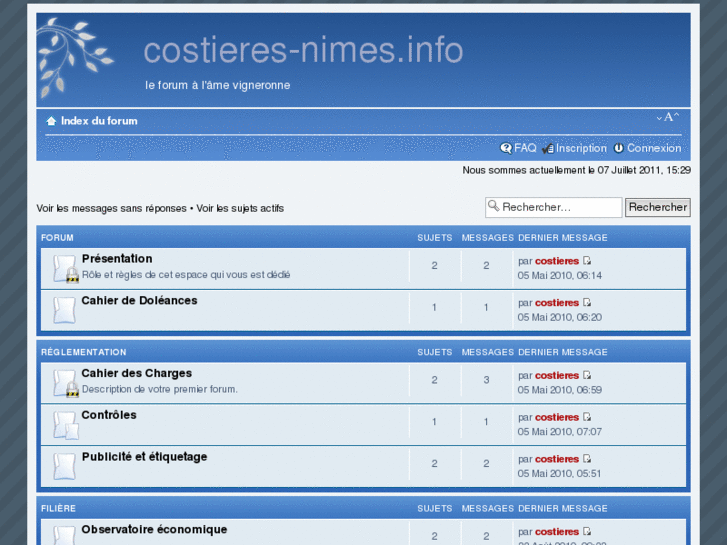
Task: Click the locked forum icon for Cahier des Charges
Action: coord(65,383)
